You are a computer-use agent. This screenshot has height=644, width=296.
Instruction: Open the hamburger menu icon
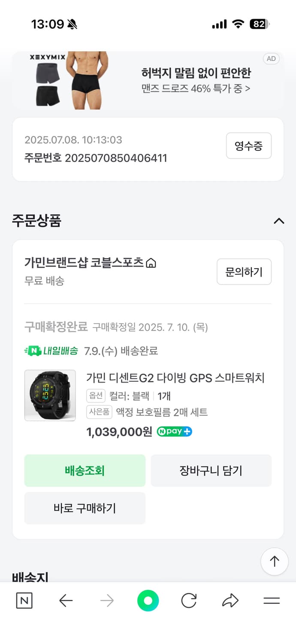pyautogui.click(x=272, y=601)
